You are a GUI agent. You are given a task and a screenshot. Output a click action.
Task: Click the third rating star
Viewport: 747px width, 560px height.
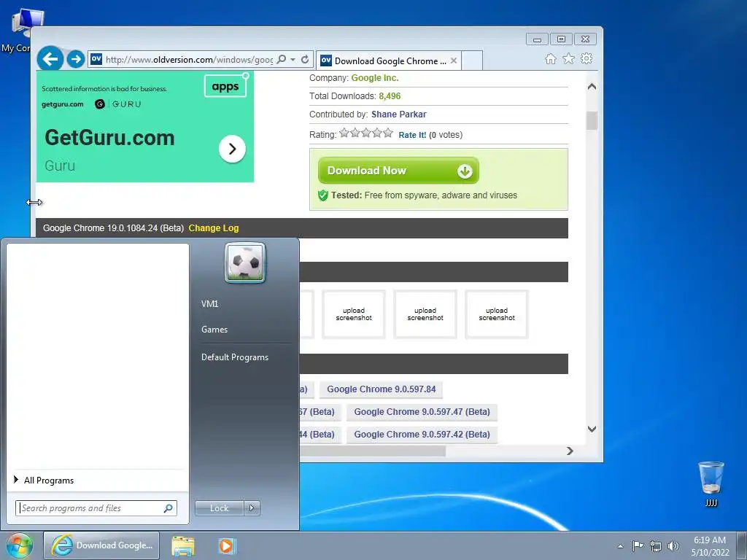click(366, 133)
